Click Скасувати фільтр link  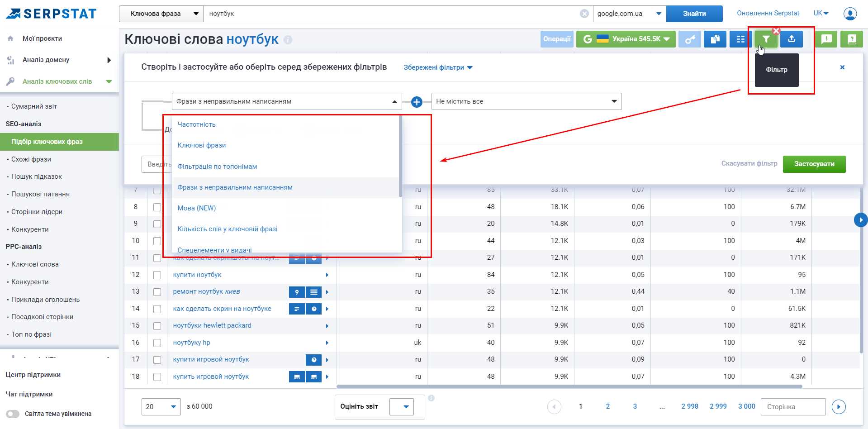coord(749,163)
